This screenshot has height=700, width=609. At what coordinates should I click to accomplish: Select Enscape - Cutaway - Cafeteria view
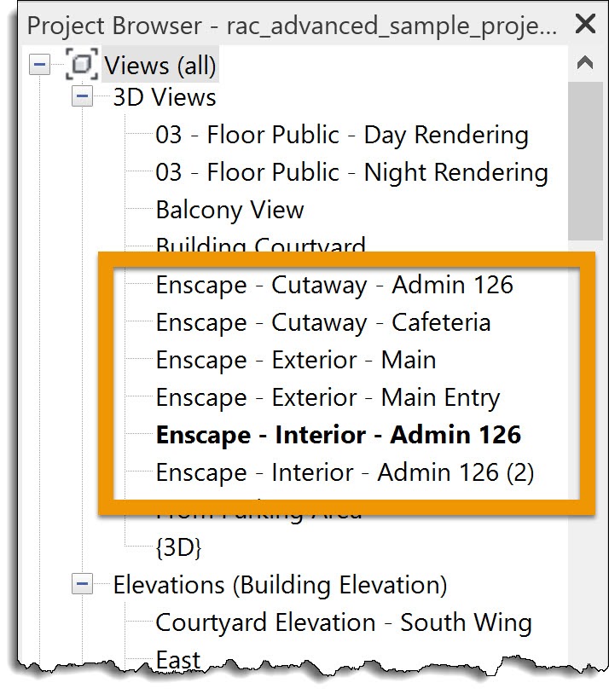tap(322, 322)
